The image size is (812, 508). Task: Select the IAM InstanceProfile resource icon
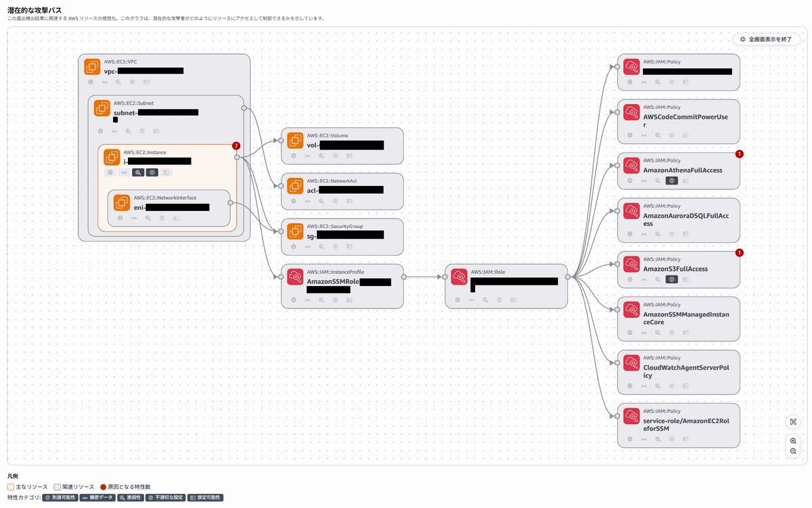(x=295, y=277)
